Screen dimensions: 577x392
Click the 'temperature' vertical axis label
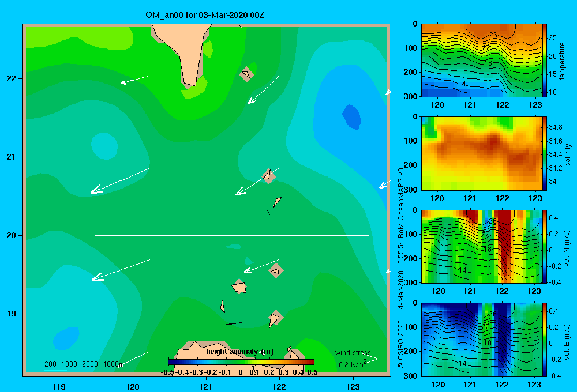562,61
